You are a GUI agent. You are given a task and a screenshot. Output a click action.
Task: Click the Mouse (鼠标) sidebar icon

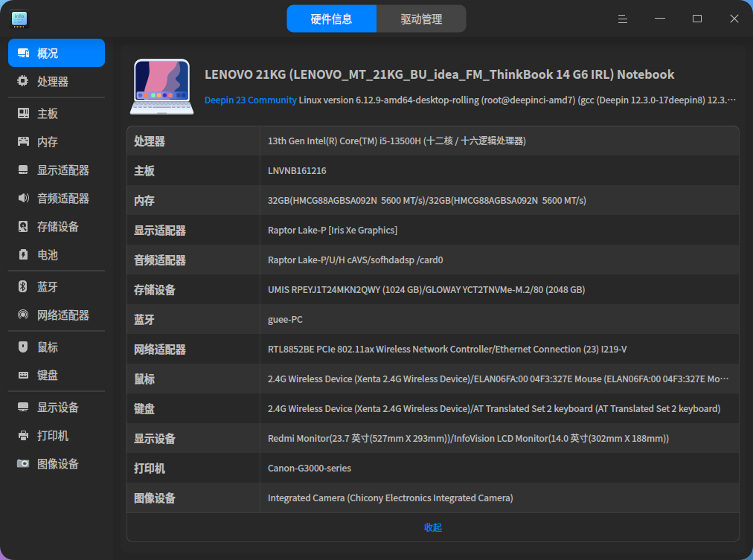tap(23, 347)
